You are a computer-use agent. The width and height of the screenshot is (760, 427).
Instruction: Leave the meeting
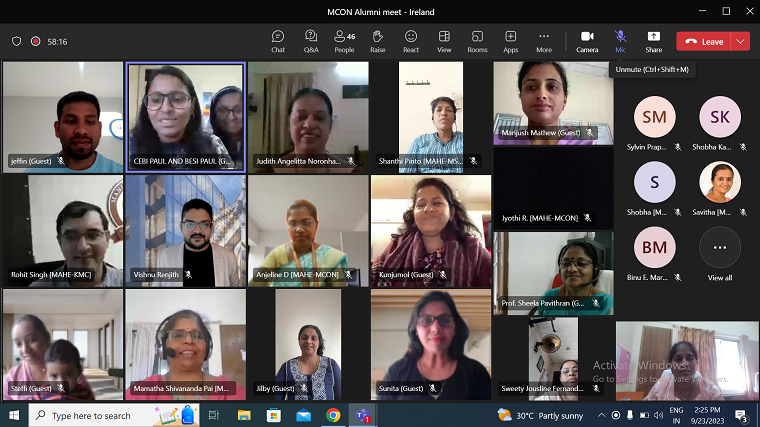tap(704, 41)
